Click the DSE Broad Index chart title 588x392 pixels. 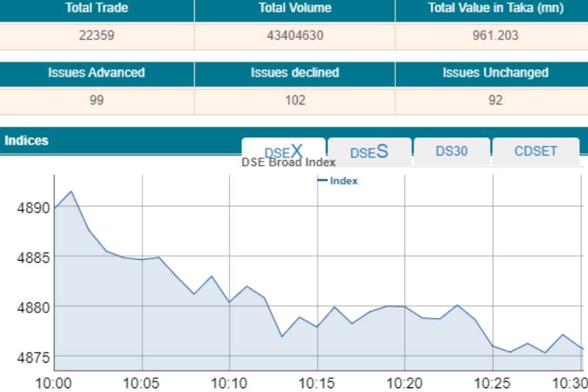point(289,163)
